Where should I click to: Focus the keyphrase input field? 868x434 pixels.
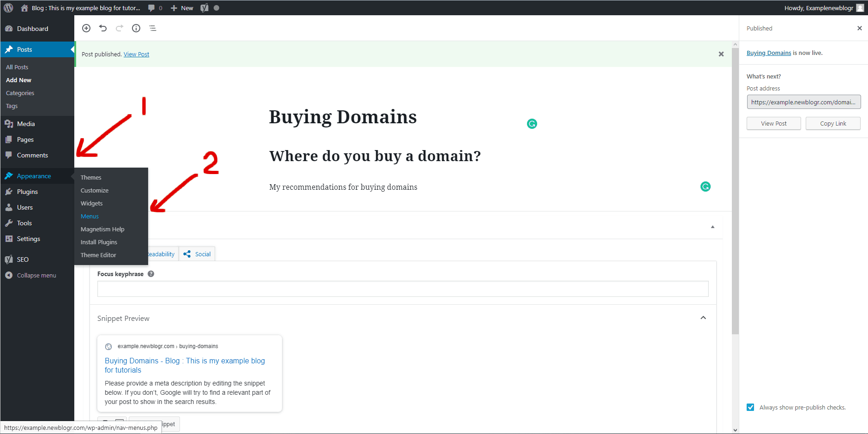point(403,289)
